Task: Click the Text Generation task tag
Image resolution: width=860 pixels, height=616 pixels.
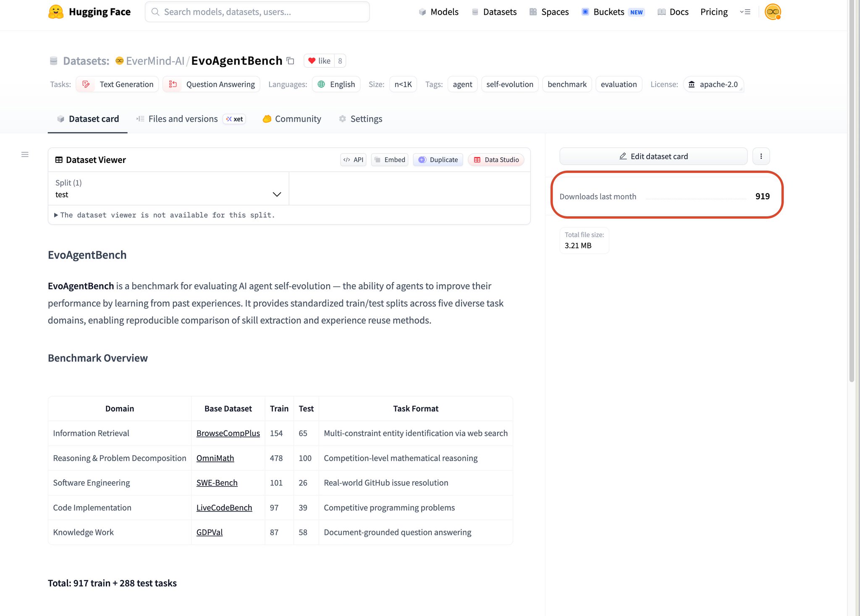Action: coord(117,84)
